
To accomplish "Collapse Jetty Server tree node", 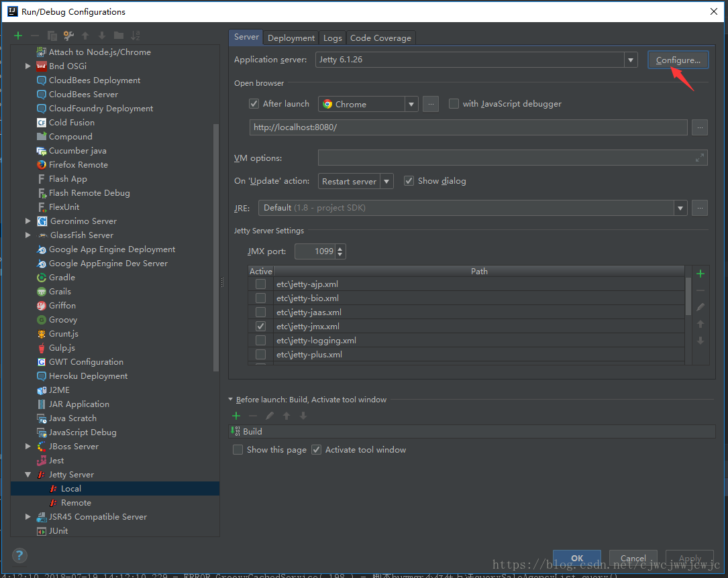I will [x=28, y=475].
